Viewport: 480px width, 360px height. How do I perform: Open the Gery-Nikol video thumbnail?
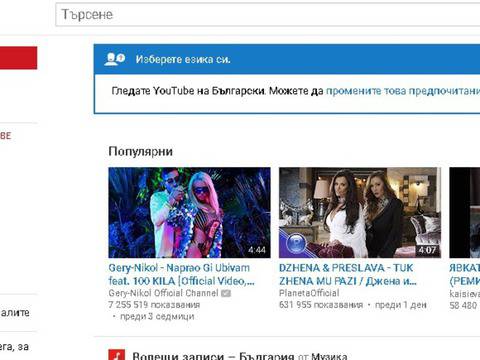coord(189,213)
